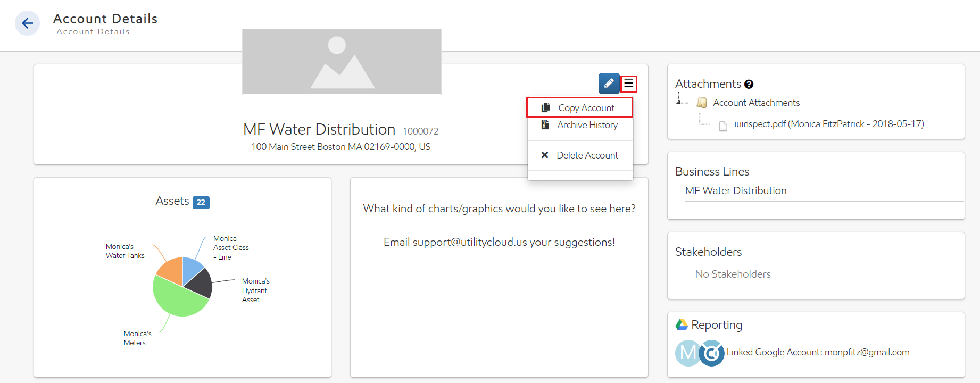This screenshot has height=383, width=980.
Task: Click the Google Drive Reporting icon
Action: pos(682,324)
